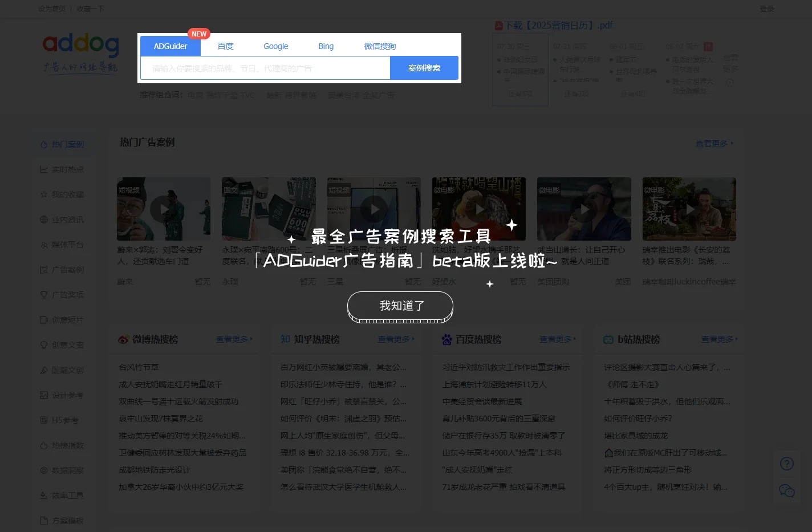Click the 我的收藏 star icon

tap(44, 194)
